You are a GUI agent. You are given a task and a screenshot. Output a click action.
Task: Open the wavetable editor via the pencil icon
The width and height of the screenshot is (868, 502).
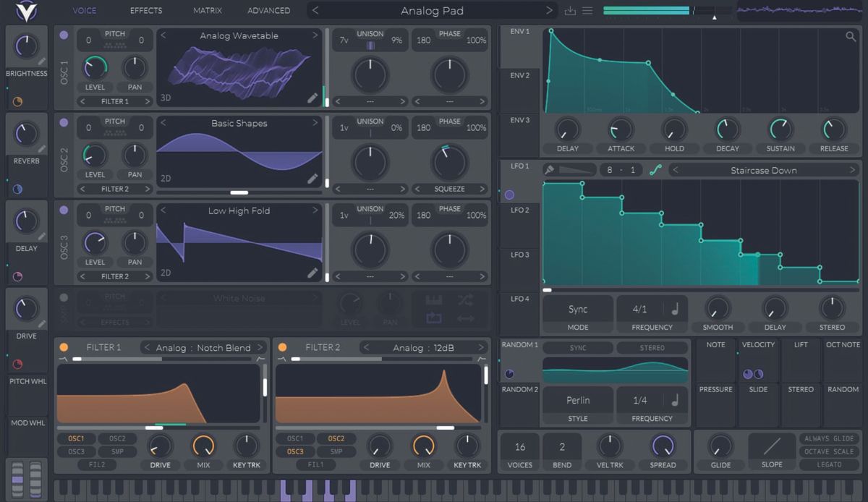coord(313,97)
